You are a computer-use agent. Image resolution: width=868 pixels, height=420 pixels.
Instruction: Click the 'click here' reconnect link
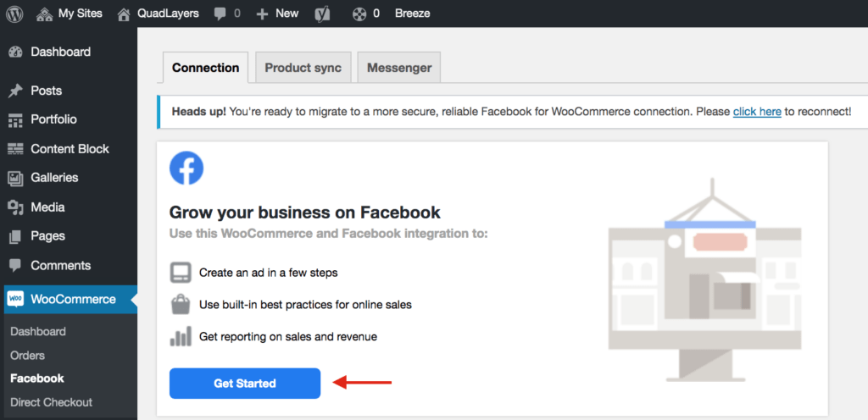[x=756, y=111]
